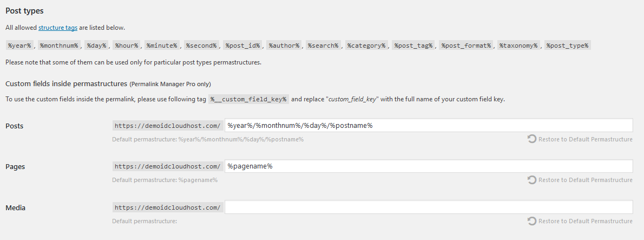The image size is (644, 240).
Task: Select the %search% structure tag
Action: tap(323, 45)
